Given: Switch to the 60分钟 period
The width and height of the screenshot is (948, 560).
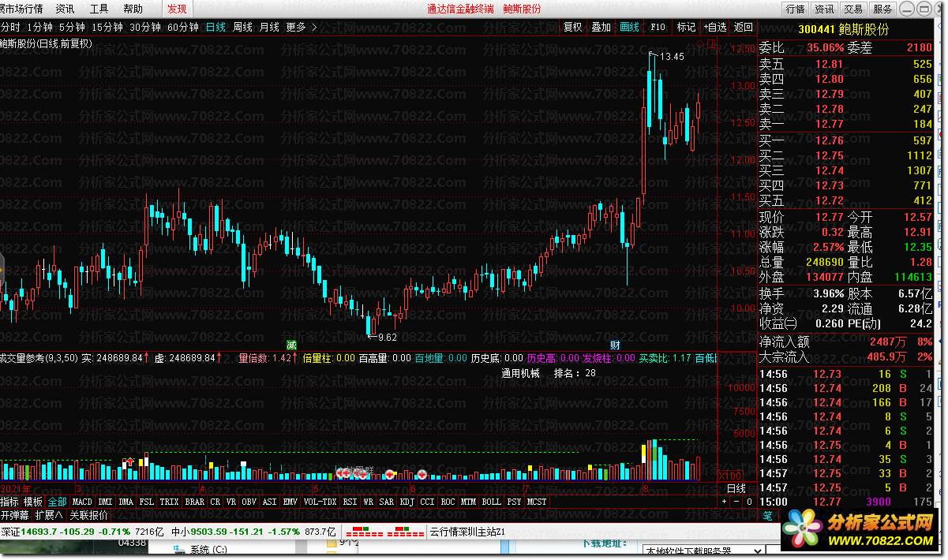Looking at the screenshot, I should point(183,27).
